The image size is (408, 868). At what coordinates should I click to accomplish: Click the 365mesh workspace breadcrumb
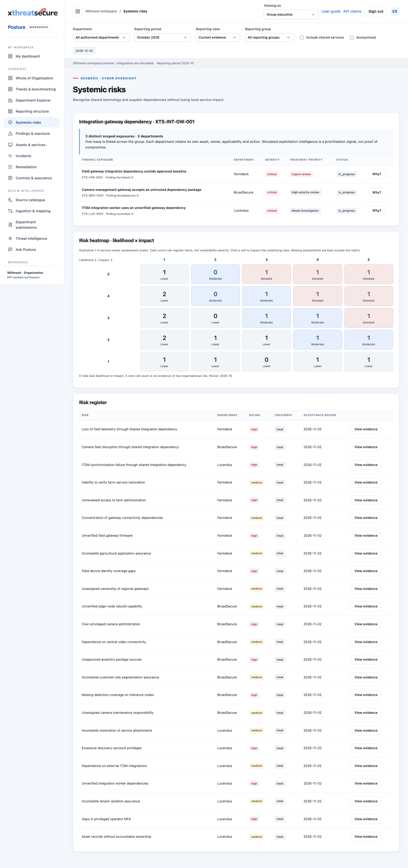[101, 11]
